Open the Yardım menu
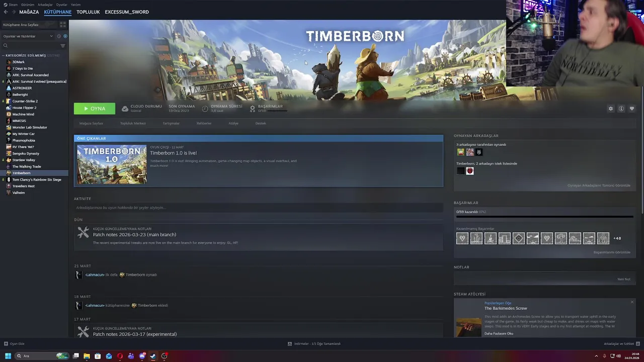Screen dimensions: 644x362 pos(75,5)
